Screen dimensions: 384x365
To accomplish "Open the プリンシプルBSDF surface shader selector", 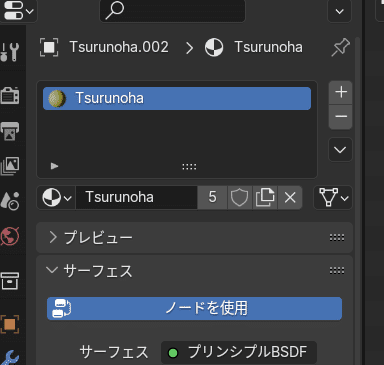I will [x=239, y=352].
